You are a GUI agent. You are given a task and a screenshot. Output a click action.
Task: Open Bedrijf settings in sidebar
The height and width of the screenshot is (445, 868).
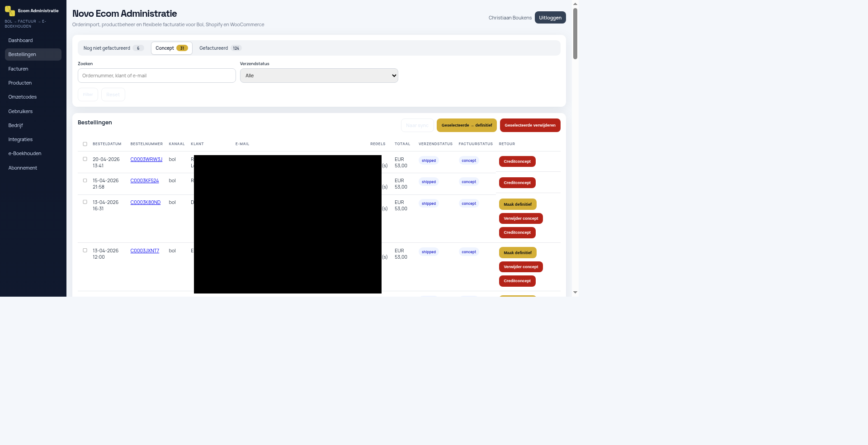pos(33,125)
